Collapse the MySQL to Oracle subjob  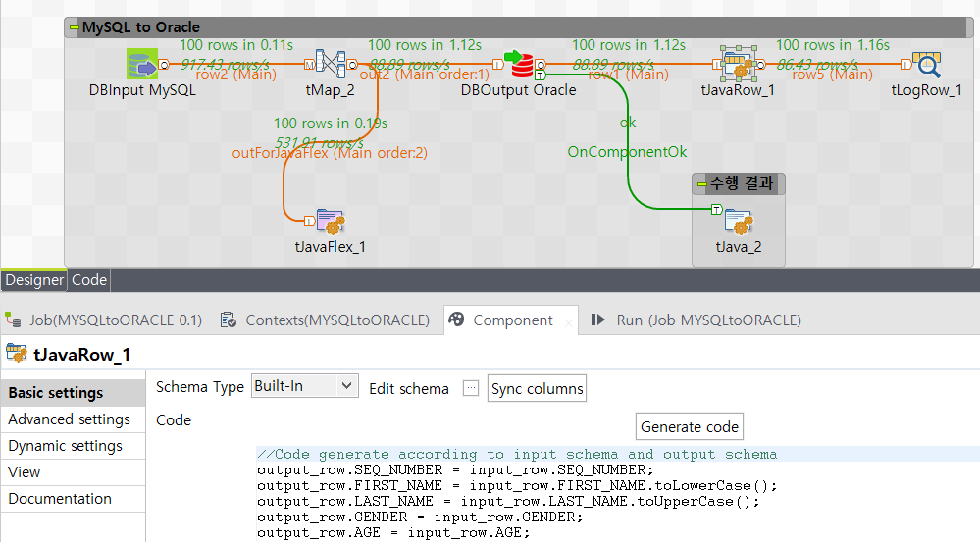(74, 27)
